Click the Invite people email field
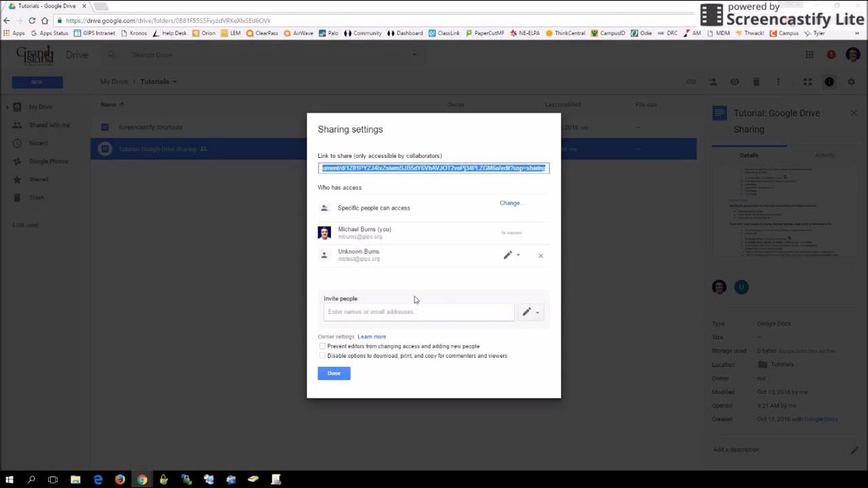 click(419, 312)
